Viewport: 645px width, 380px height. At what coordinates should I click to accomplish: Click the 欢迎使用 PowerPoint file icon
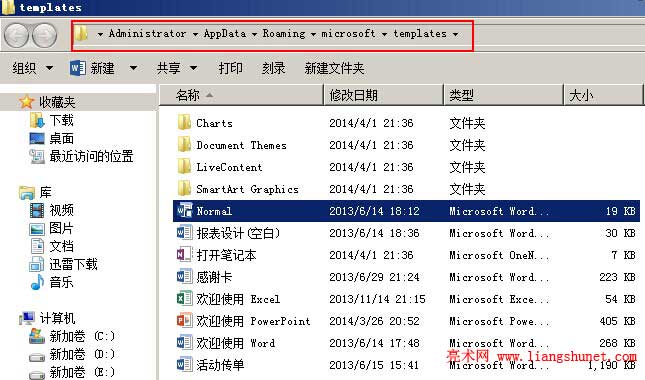[184, 321]
